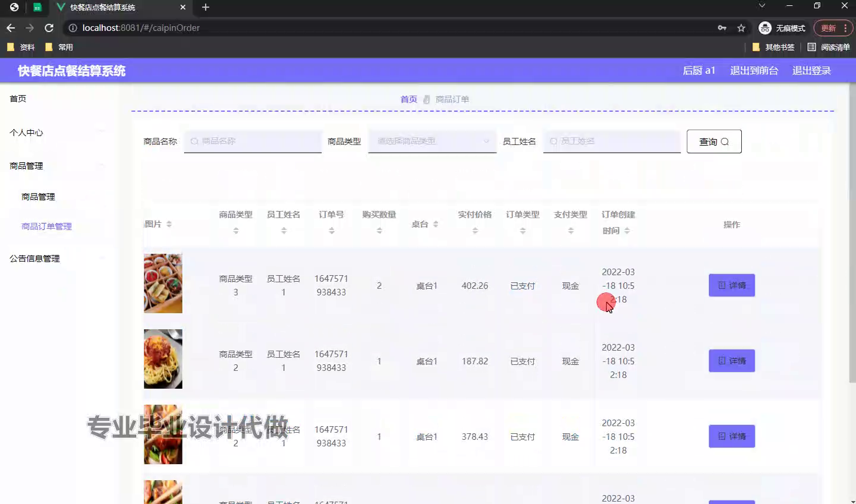Sort the table by 图片 column
The height and width of the screenshot is (504, 856).
point(169,224)
